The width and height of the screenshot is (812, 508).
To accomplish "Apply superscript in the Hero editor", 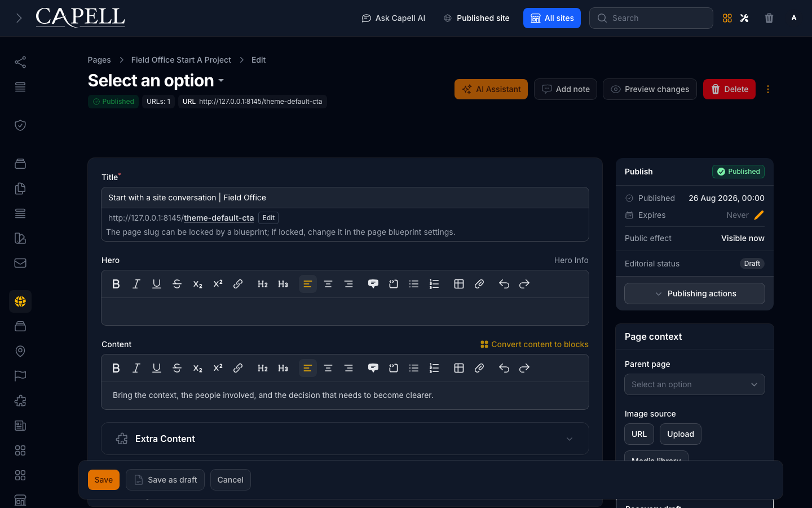I will coord(218,284).
